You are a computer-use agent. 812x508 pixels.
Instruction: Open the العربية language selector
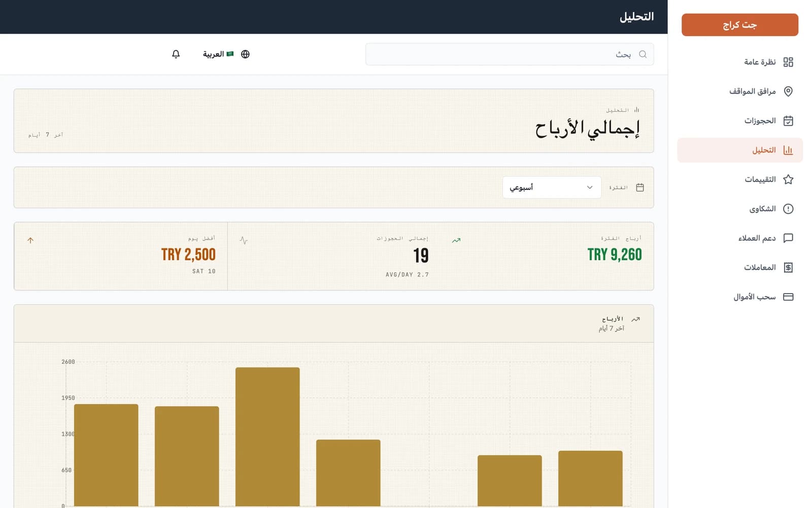(226, 54)
